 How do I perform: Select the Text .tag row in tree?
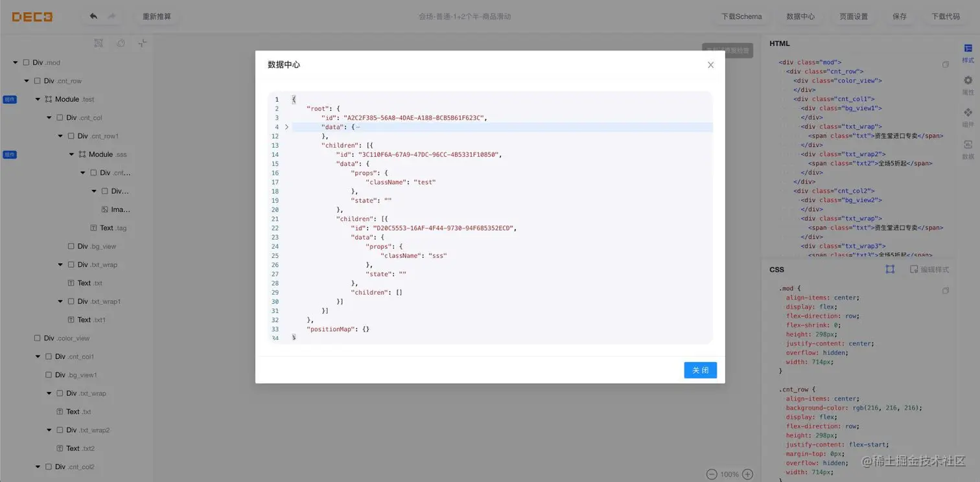[x=76, y=228]
